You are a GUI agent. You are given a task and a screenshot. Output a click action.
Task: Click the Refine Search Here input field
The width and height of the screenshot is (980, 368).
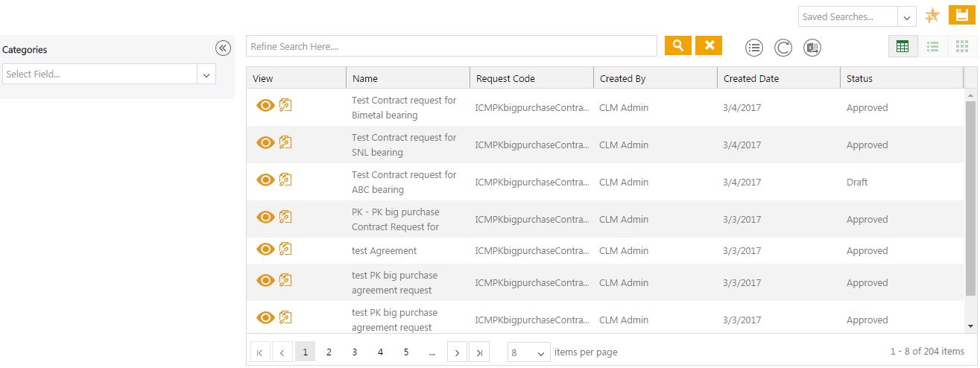click(x=451, y=46)
